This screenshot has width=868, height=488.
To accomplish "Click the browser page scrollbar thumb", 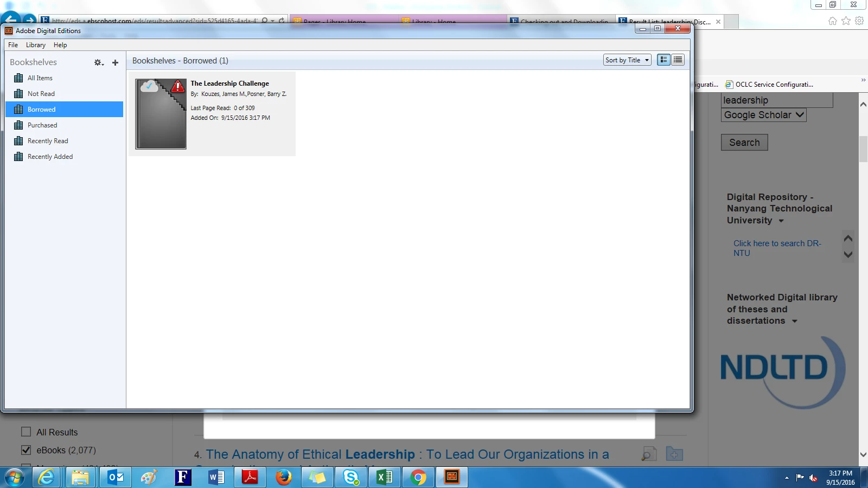I will pos(863,149).
